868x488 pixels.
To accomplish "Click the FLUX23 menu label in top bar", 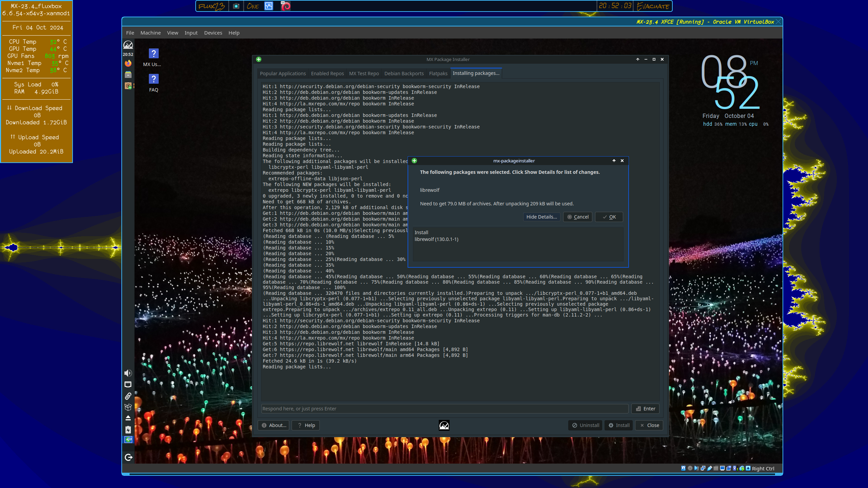I will pyautogui.click(x=211, y=6).
